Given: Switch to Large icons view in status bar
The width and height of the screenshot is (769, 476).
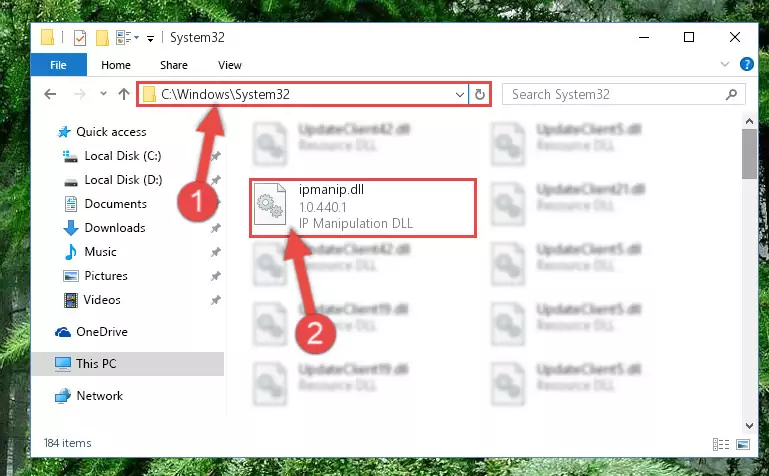Looking at the screenshot, I should click(x=743, y=444).
